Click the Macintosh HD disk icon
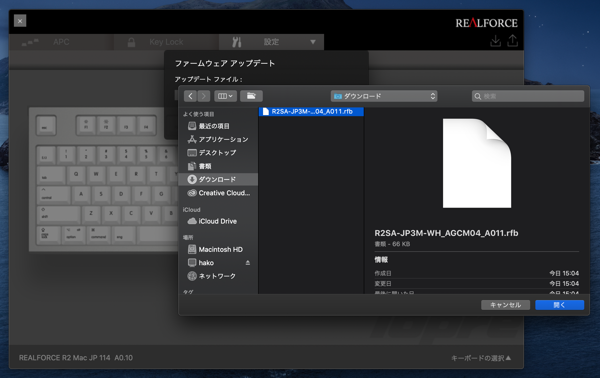This screenshot has width=600, height=378. pyautogui.click(x=192, y=249)
